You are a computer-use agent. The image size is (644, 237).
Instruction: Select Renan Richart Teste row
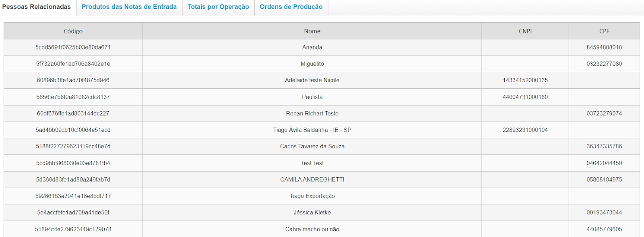point(312,113)
